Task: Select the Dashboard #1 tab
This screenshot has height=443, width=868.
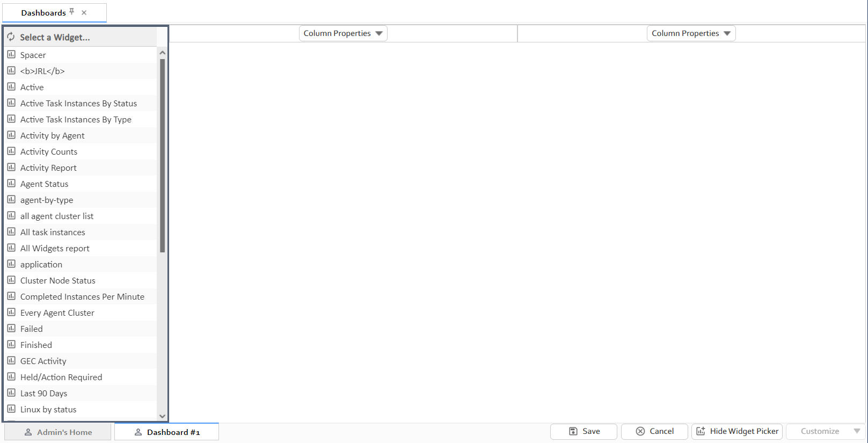Action: (x=167, y=432)
